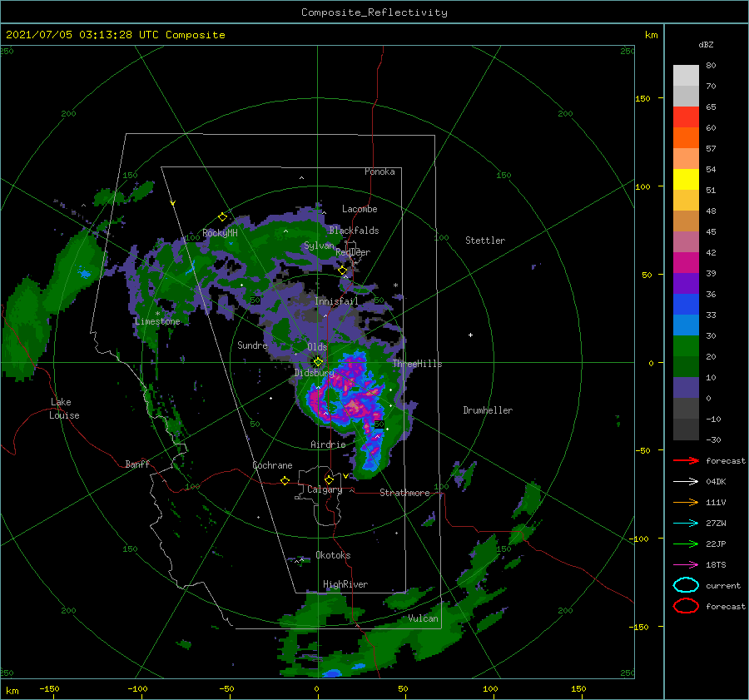Click the Limestone label
749x700 pixels.
(x=157, y=321)
